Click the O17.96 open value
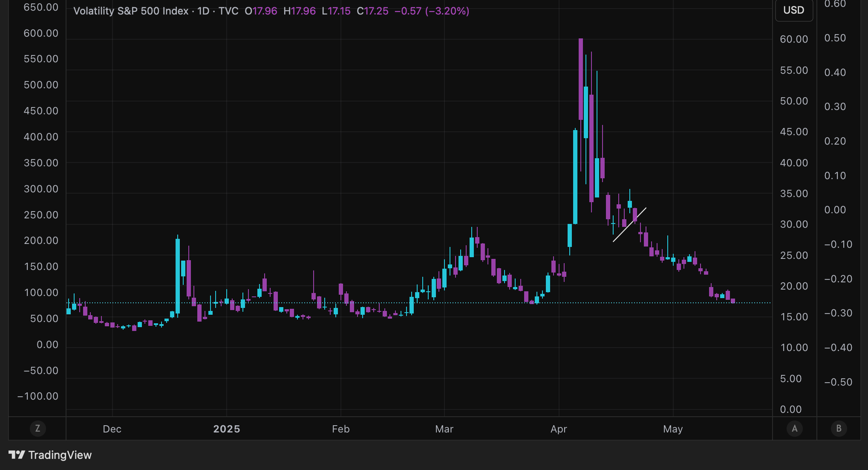868x470 pixels. [x=261, y=11]
